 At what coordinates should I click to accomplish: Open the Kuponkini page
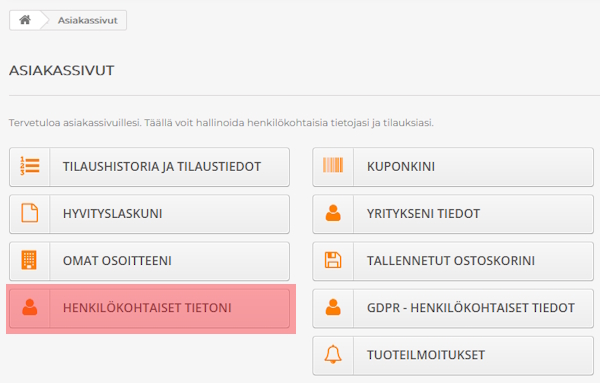[x=453, y=167]
